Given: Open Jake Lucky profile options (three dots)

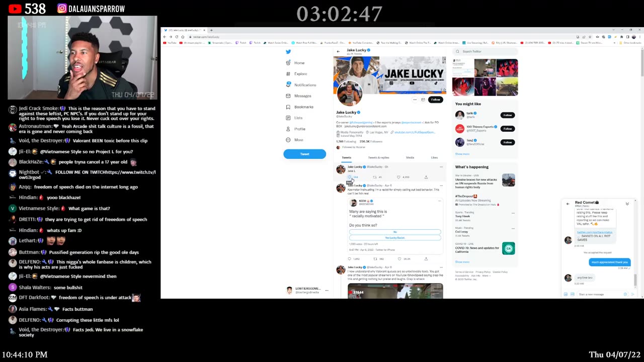Looking at the screenshot, I should pos(415,100).
